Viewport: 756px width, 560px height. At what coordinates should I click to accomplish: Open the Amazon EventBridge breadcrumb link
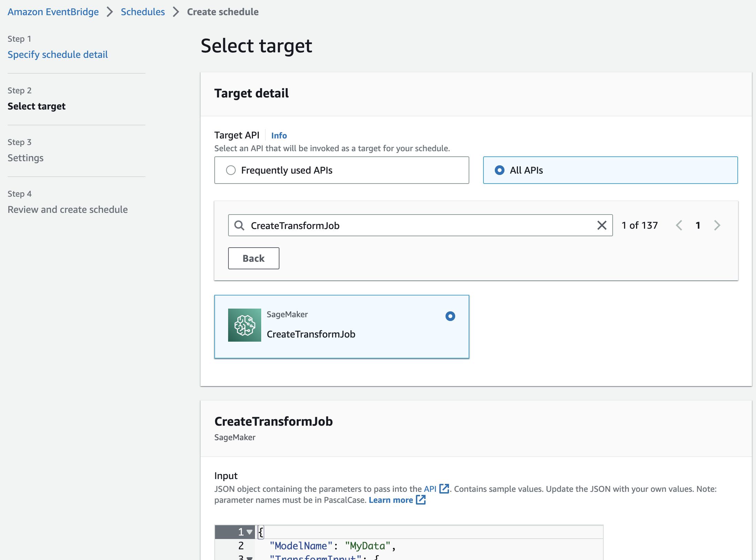point(53,12)
